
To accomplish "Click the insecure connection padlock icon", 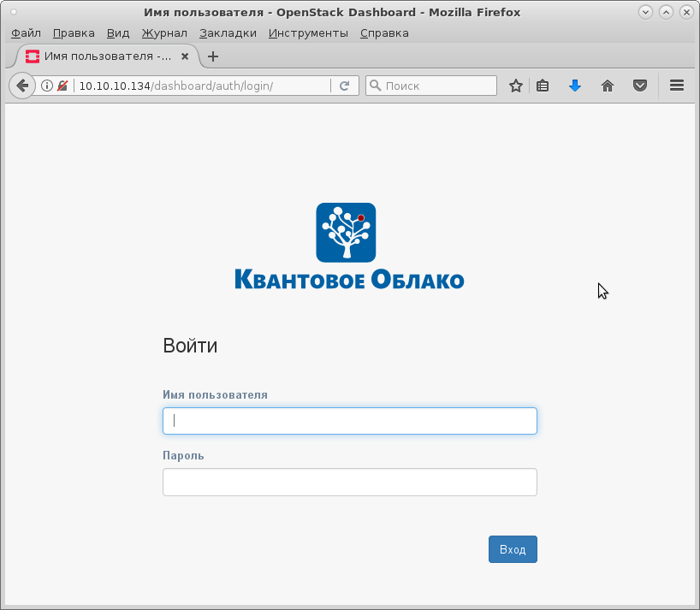I will click(62, 86).
